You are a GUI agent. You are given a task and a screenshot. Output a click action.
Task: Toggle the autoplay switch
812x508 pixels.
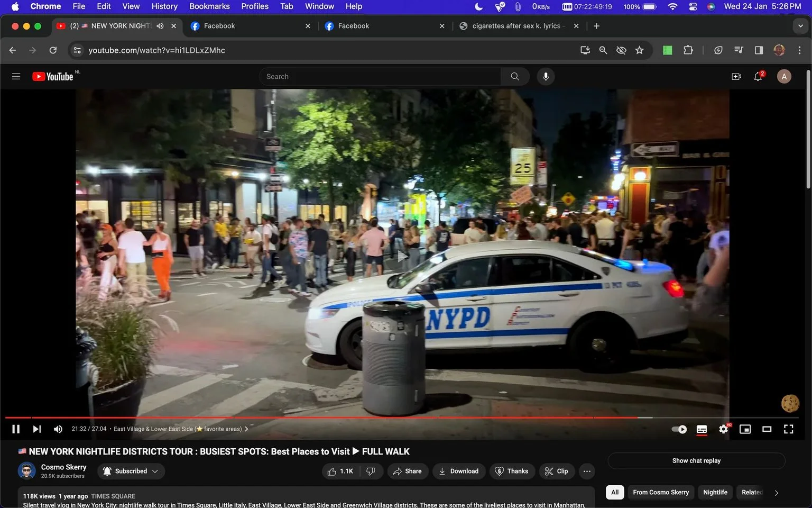pos(679,429)
